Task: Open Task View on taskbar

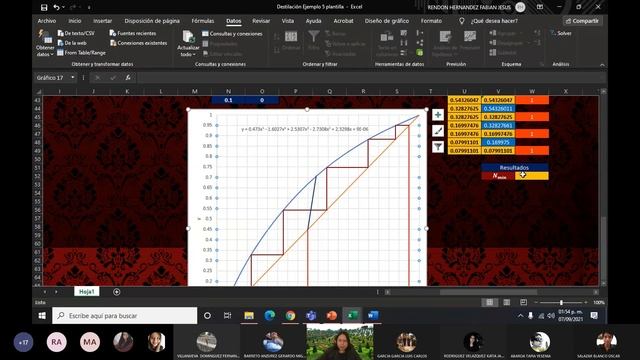Action: pos(227,316)
